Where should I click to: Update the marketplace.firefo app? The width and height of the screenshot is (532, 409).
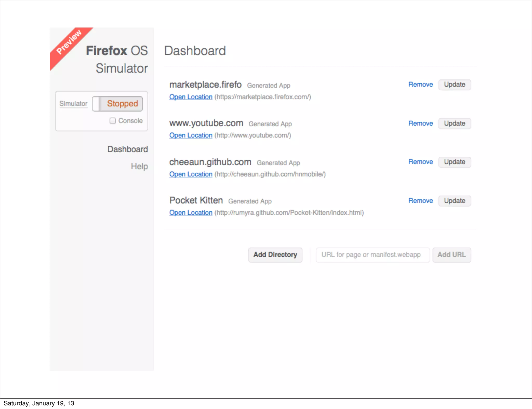tap(454, 85)
